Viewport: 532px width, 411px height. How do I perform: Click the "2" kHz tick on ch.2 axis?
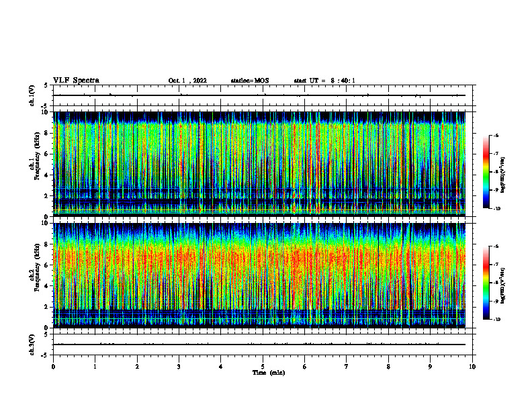click(x=47, y=307)
